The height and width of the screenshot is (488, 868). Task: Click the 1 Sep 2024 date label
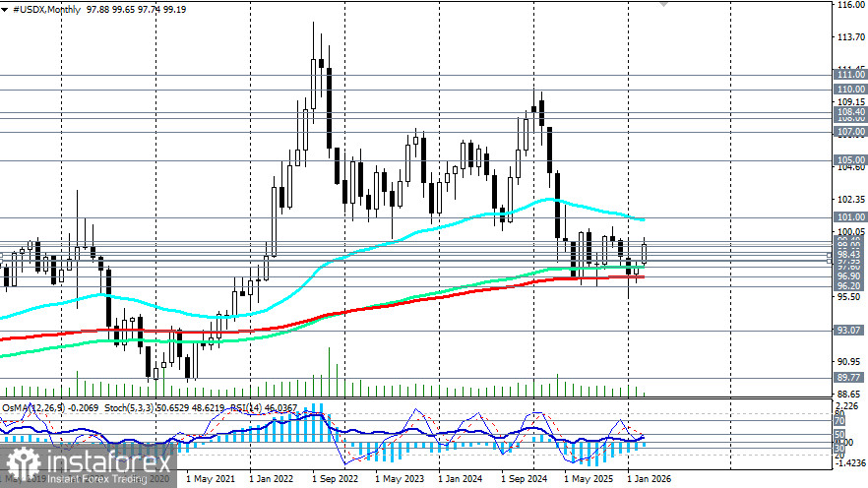[525, 479]
